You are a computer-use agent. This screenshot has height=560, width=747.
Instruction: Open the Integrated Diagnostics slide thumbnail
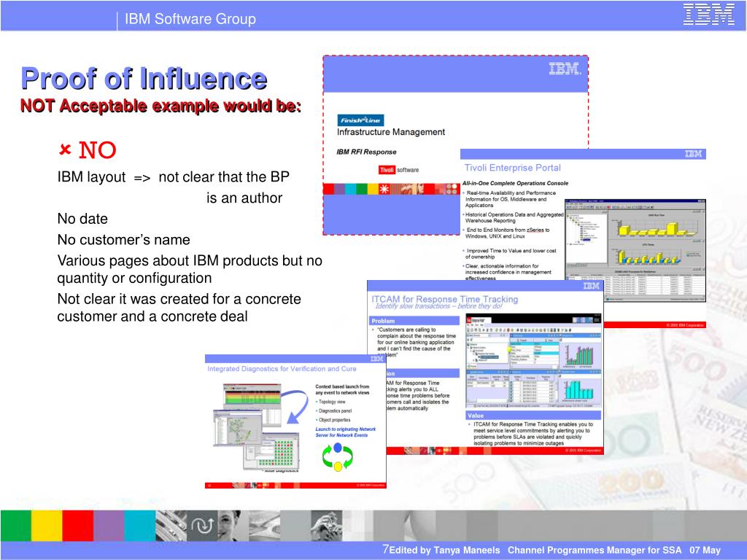(295, 421)
